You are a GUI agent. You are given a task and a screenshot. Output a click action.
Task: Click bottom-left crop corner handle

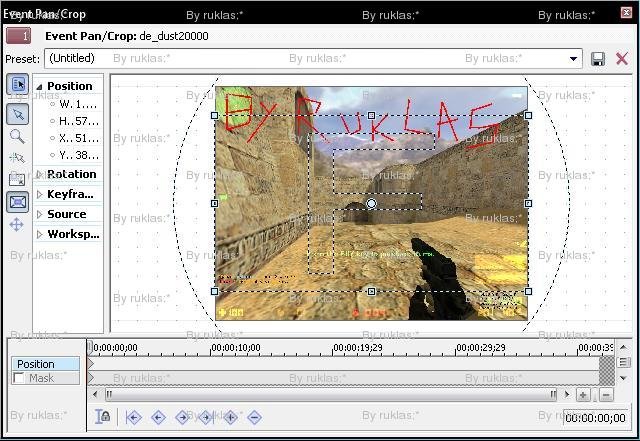215,292
